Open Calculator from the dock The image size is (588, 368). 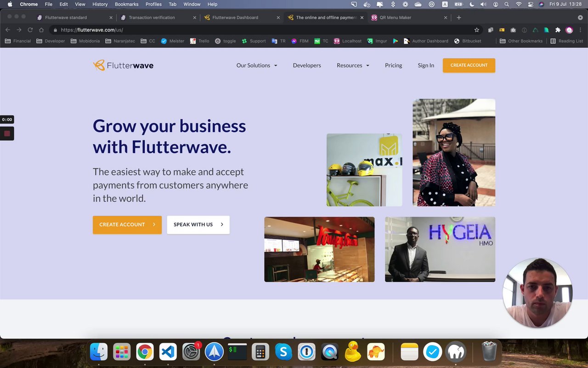click(x=260, y=352)
